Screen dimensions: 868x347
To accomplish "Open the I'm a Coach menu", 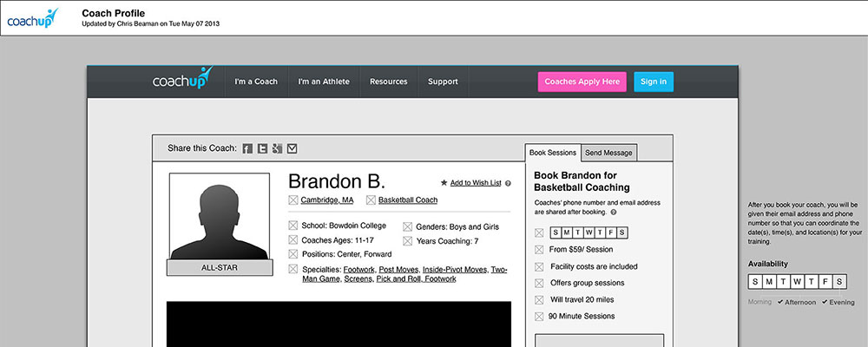I will pos(256,82).
